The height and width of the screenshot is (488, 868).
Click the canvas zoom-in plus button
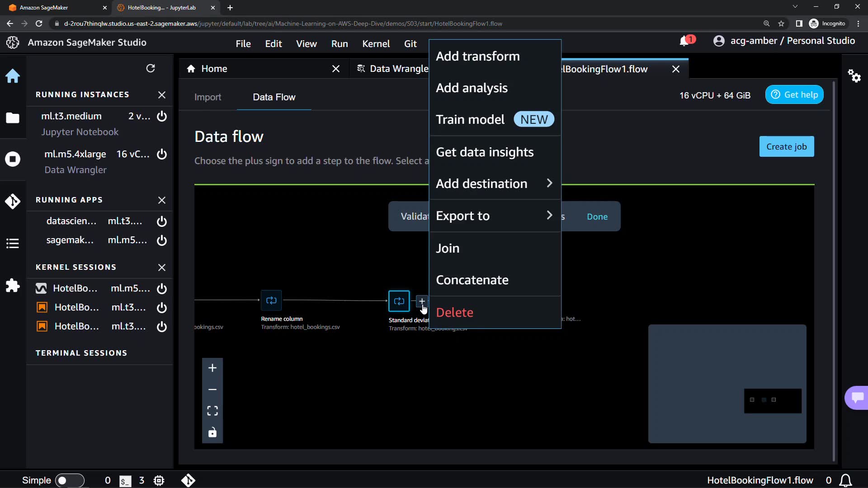212,368
